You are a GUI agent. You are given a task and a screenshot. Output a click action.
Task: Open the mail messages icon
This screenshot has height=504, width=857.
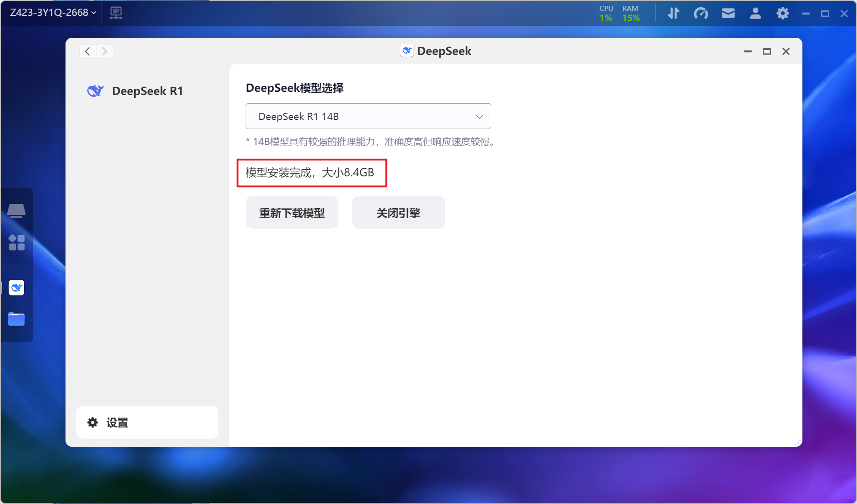coord(728,13)
